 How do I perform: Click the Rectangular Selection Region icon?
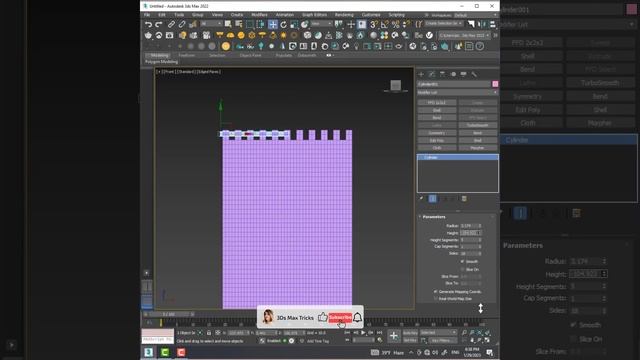click(249, 24)
